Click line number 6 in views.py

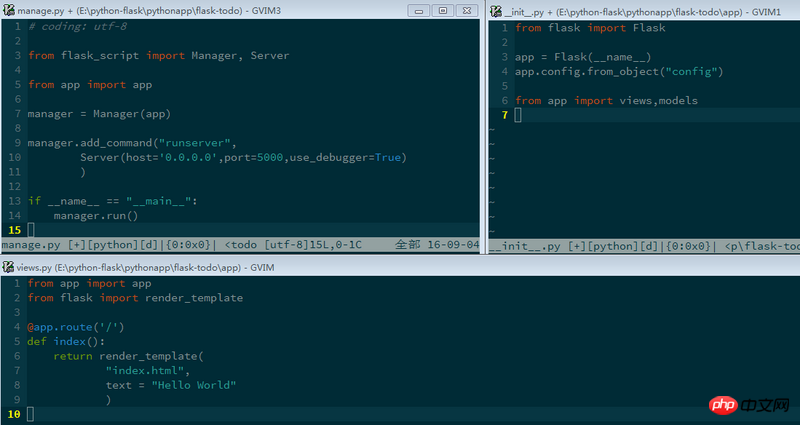click(17, 356)
